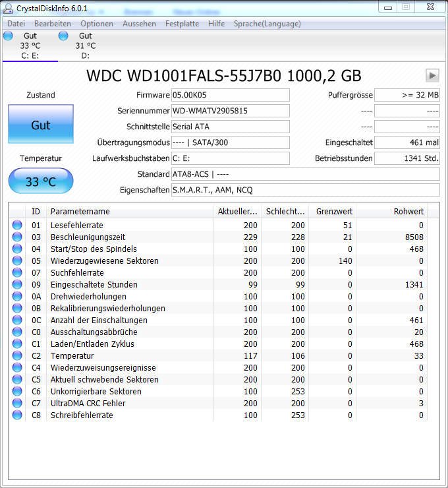Click the Firmware field 05.00K05

(x=231, y=95)
